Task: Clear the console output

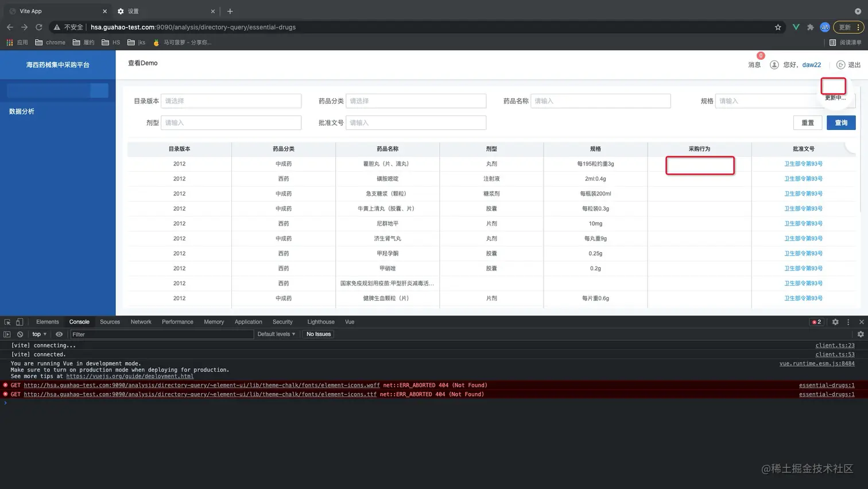Action: 20,334
